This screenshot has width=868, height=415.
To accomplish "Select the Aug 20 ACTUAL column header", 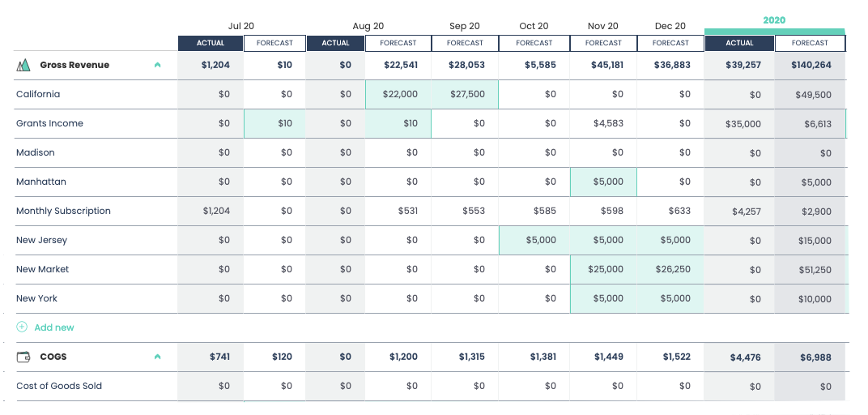I will click(x=335, y=43).
